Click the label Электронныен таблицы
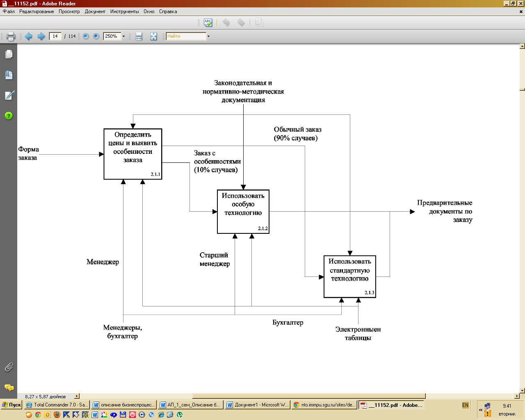This screenshot has height=420, width=525. click(x=358, y=333)
